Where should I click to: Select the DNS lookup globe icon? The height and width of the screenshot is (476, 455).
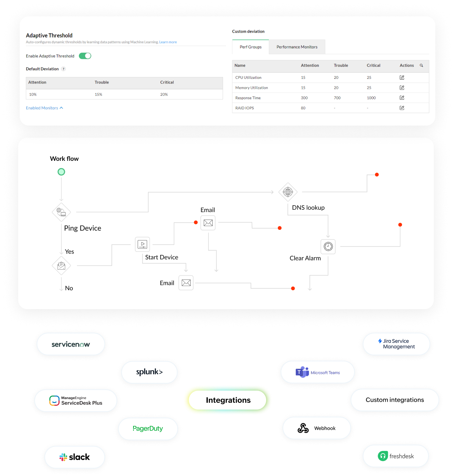288,192
